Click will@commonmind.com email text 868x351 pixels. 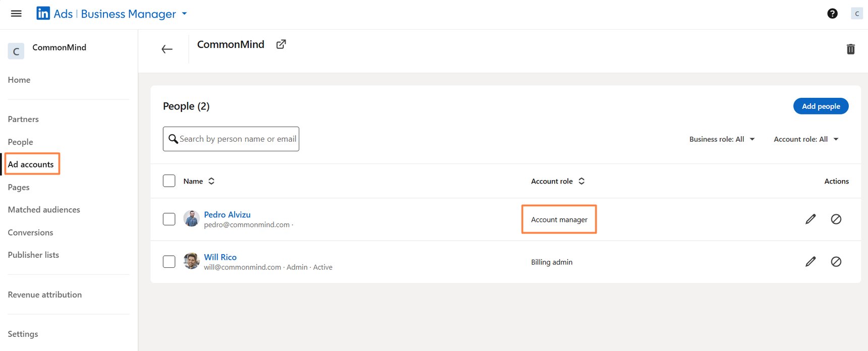[x=242, y=267]
